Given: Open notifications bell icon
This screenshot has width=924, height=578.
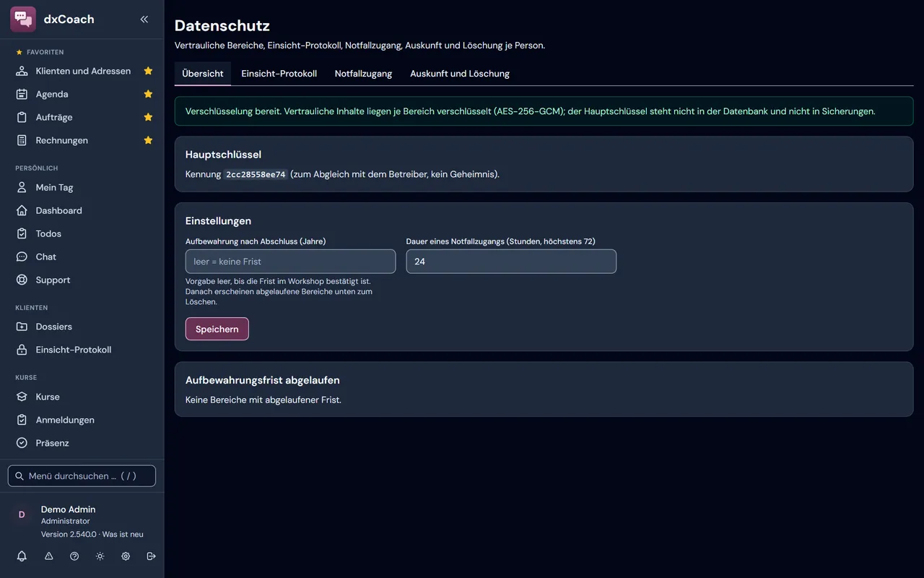Looking at the screenshot, I should pos(22,556).
